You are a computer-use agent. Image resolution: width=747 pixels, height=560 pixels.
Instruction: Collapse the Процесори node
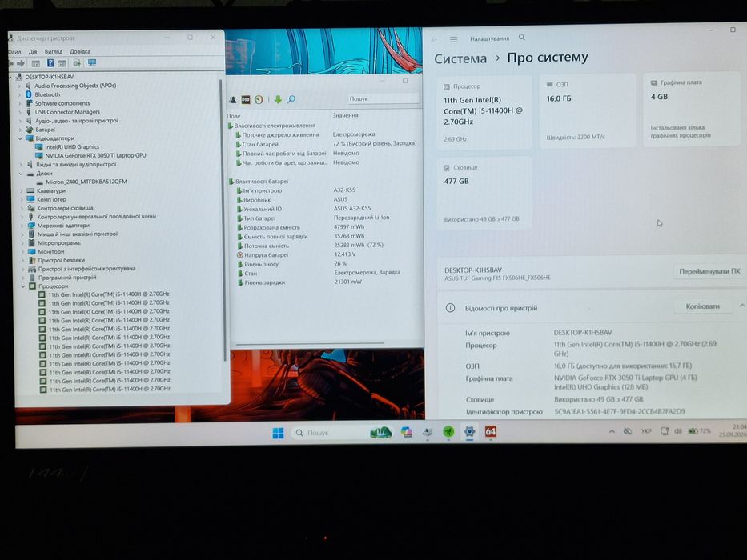[23, 286]
